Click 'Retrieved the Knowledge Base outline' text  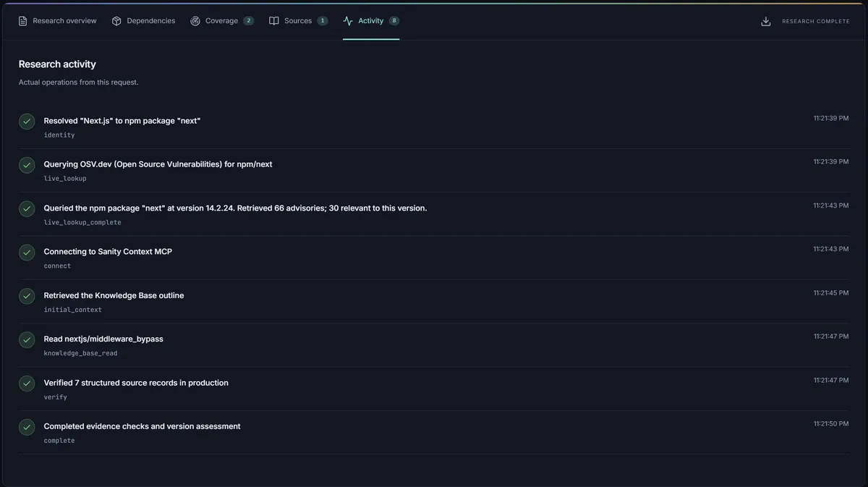click(x=114, y=295)
